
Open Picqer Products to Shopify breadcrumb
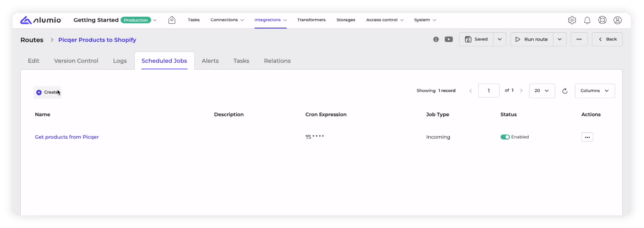click(x=97, y=40)
